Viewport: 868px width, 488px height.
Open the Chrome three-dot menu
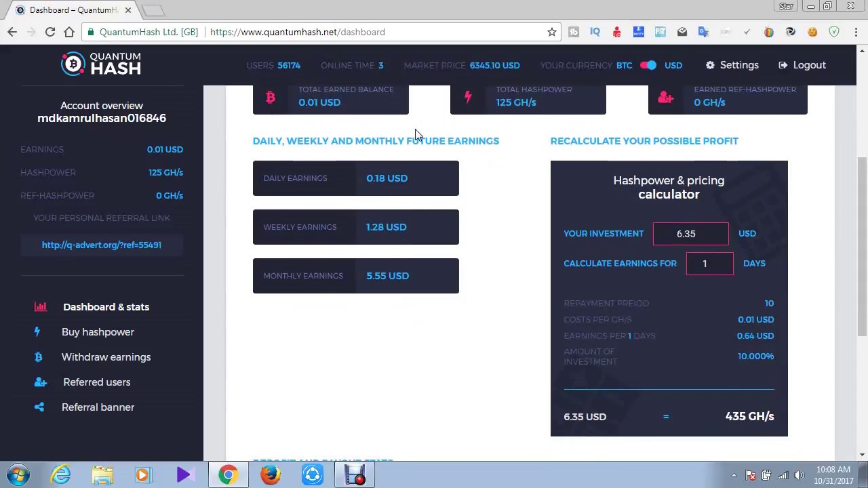(x=856, y=32)
